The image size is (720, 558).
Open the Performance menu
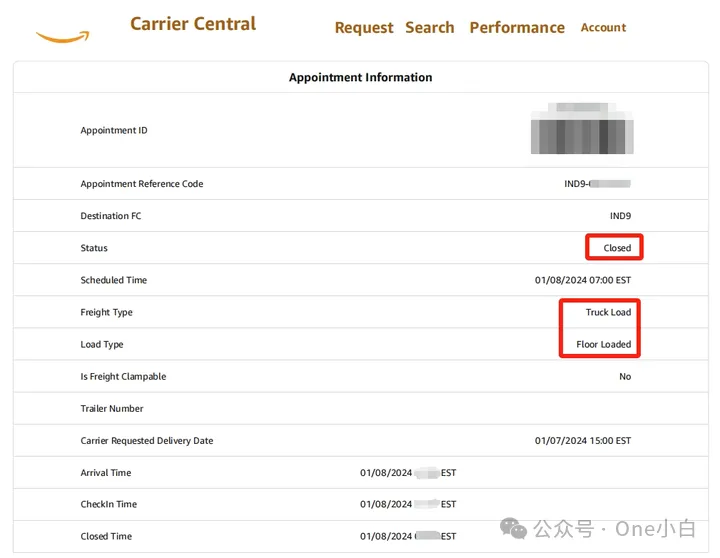pos(517,28)
